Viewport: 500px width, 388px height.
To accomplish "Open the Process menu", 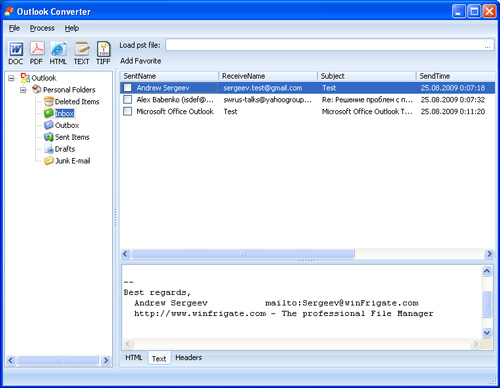I will (x=42, y=28).
